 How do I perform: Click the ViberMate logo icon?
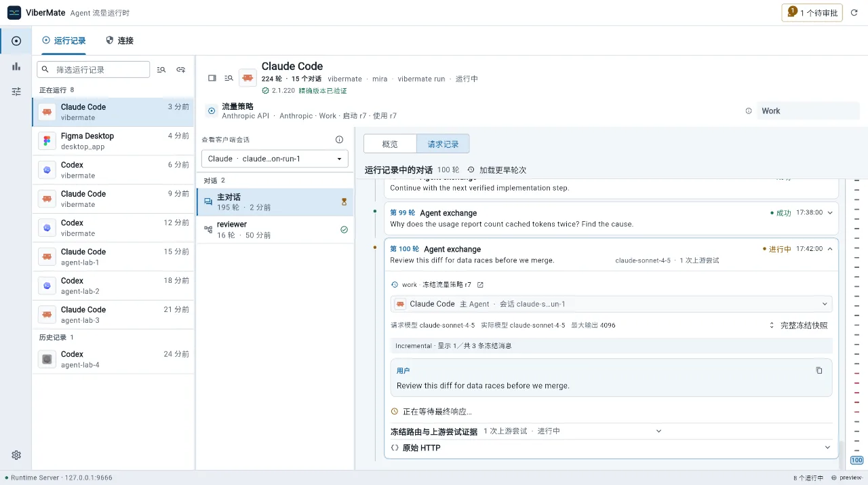[x=14, y=13]
